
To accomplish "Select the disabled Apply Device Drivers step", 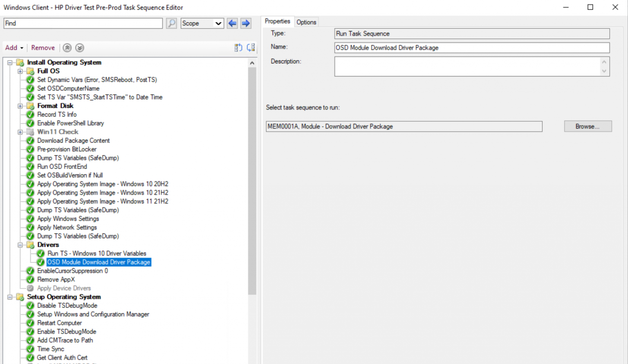I will pyautogui.click(x=64, y=288).
